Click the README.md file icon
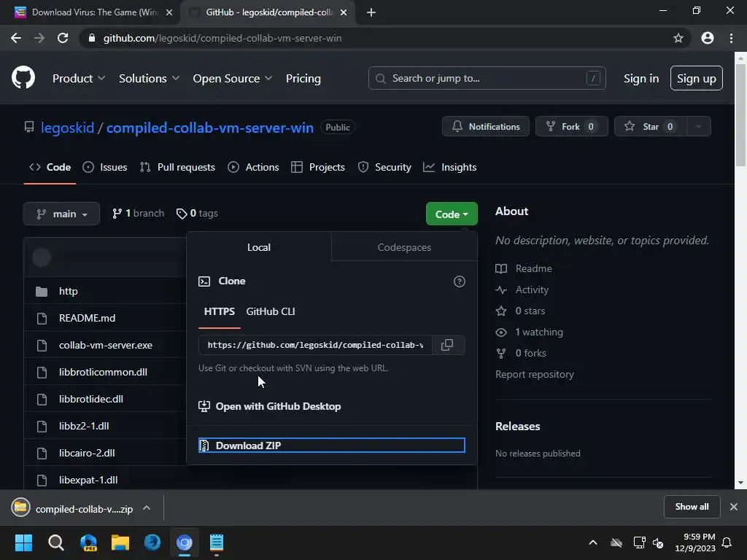Image resolution: width=747 pixels, height=560 pixels. tap(42, 318)
